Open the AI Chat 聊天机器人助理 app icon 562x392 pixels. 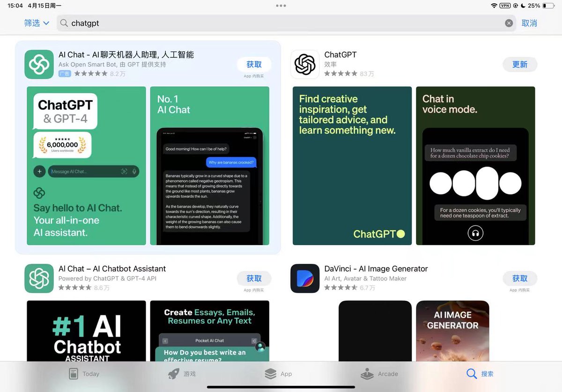39,64
